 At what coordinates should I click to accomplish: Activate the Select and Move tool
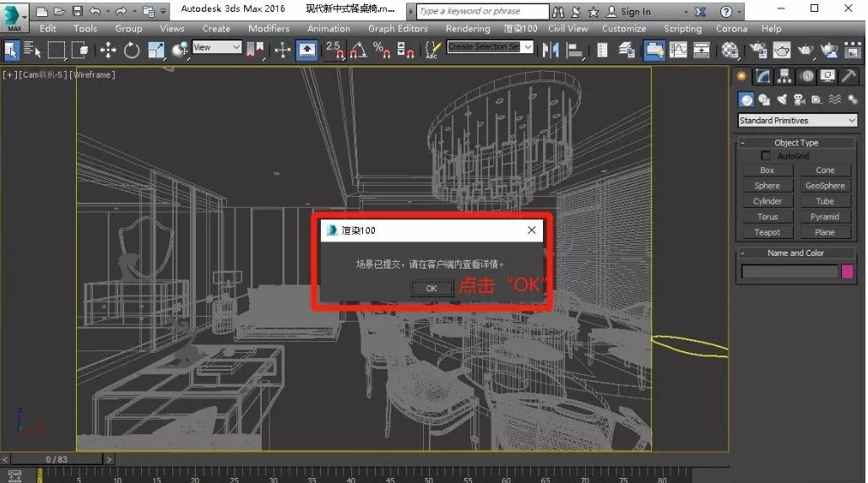pos(108,51)
